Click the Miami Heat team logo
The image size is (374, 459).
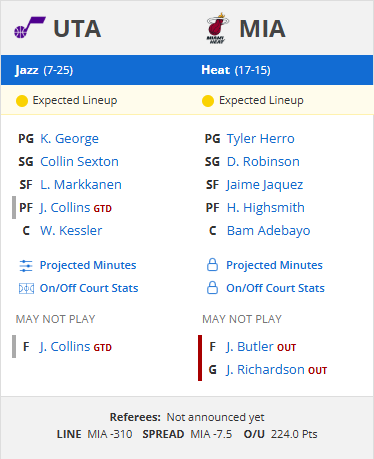[218, 28]
